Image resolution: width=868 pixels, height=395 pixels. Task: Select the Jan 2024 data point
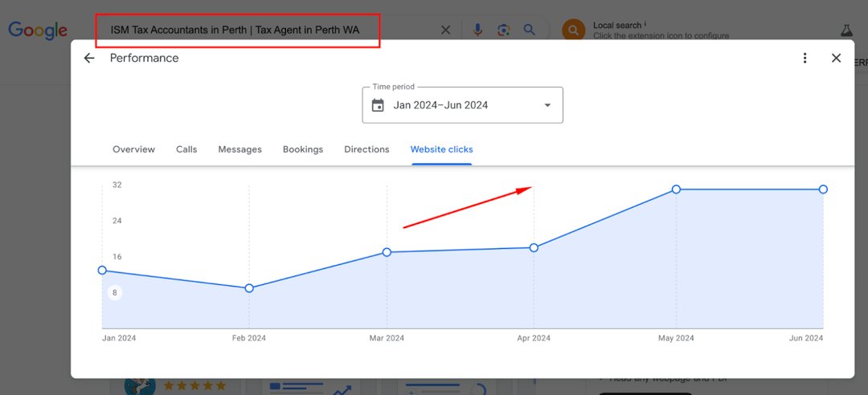pos(102,270)
